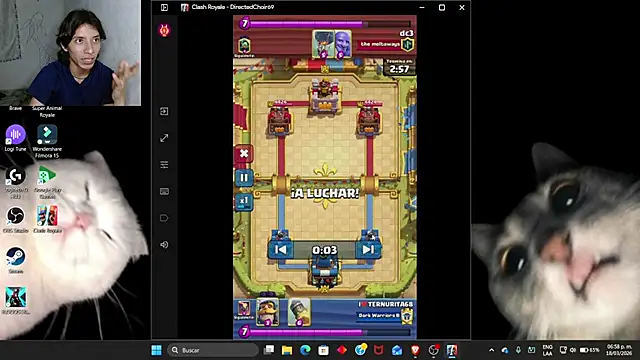
Task: Click bottom player's next-card icon
Action: (244, 309)
